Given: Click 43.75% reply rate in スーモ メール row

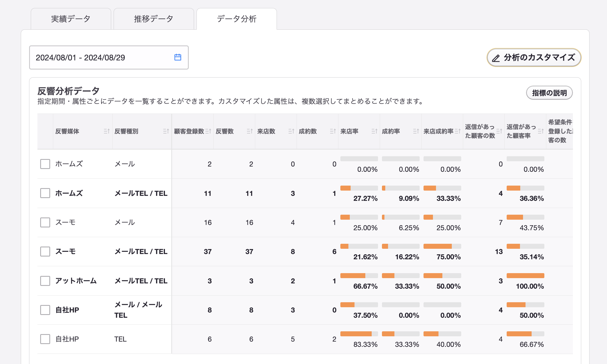Looking at the screenshot, I should pos(532,228).
